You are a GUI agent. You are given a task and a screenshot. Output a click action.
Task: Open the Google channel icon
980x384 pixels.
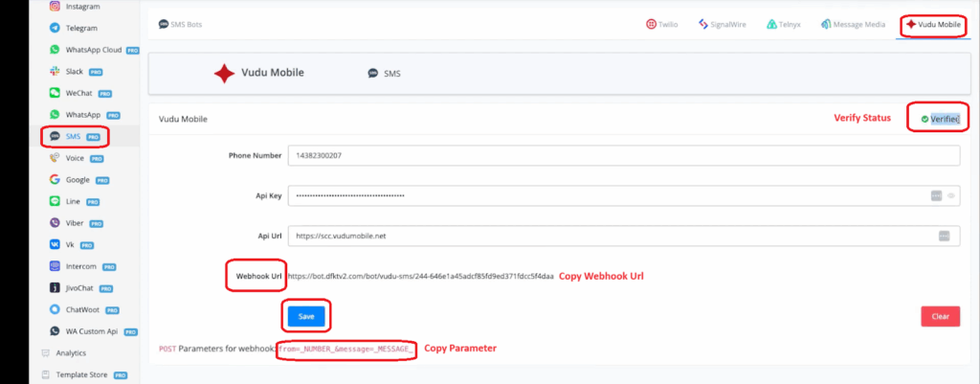[56, 179]
